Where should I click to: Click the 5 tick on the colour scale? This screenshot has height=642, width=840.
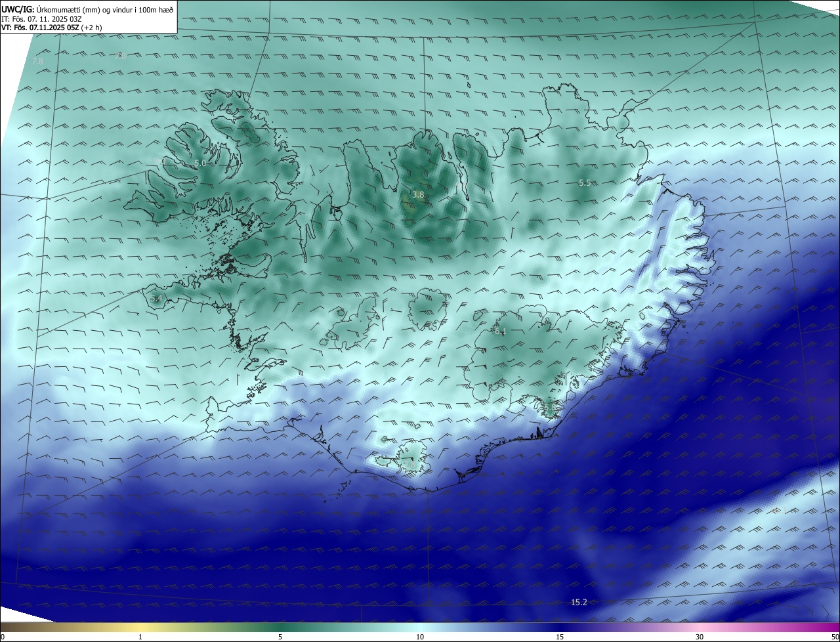point(280,637)
